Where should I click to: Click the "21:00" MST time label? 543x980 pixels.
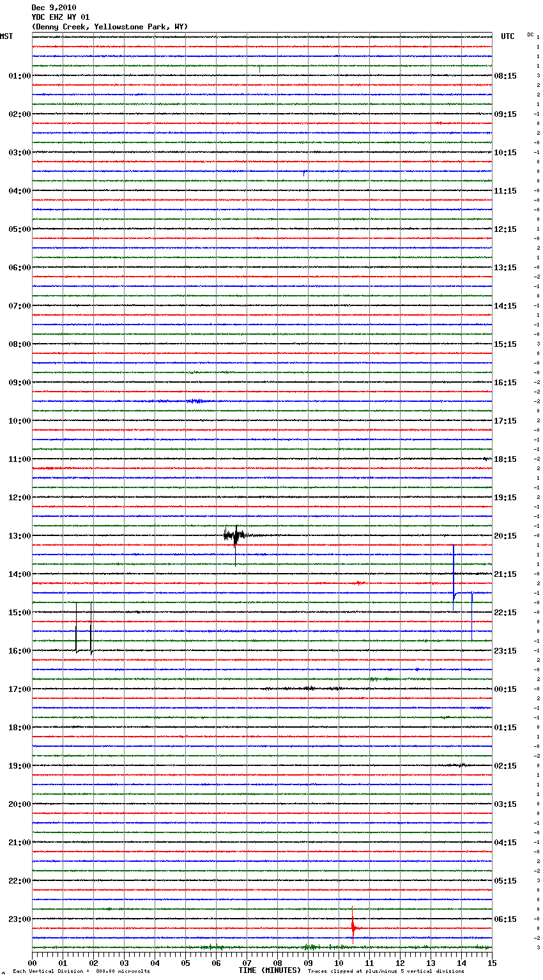coord(20,843)
